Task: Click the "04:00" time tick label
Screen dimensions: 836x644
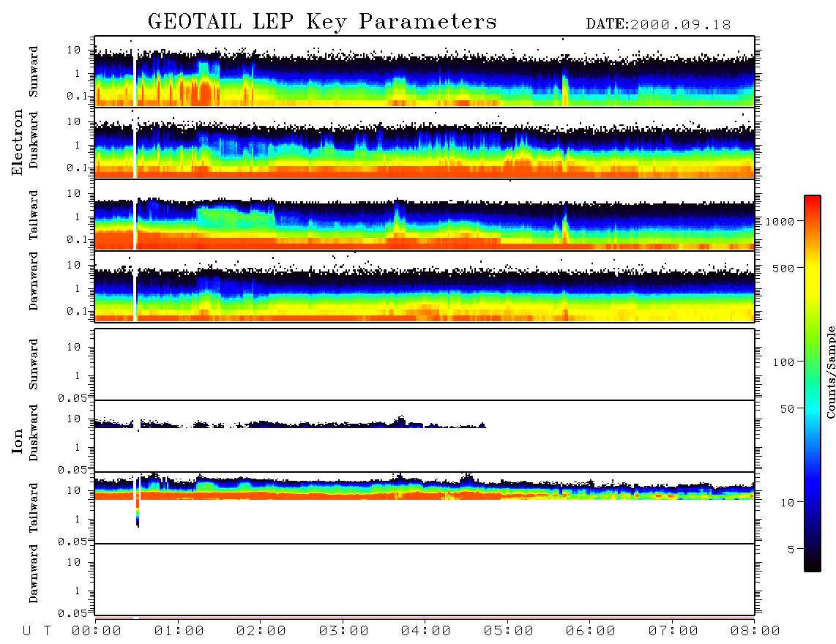Action: click(426, 632)
